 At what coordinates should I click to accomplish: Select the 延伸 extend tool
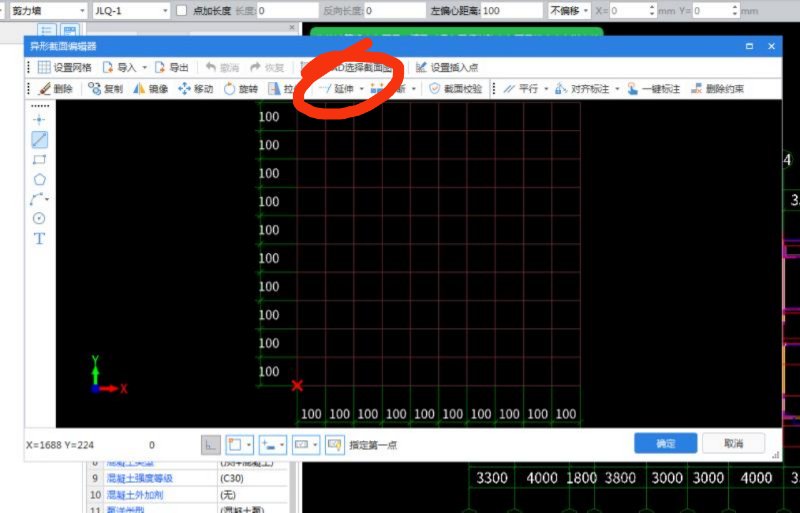pos(336,89)
